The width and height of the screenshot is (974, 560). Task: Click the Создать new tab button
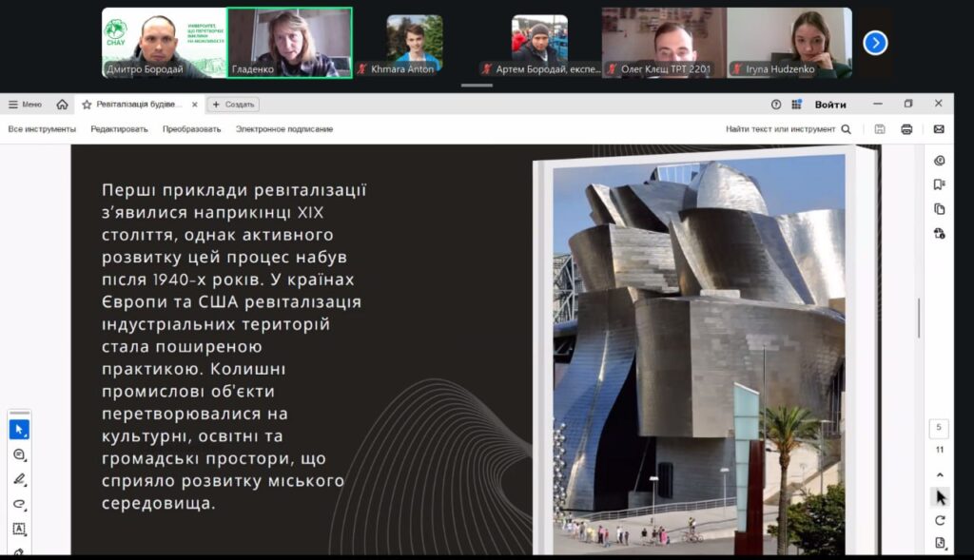233,105
